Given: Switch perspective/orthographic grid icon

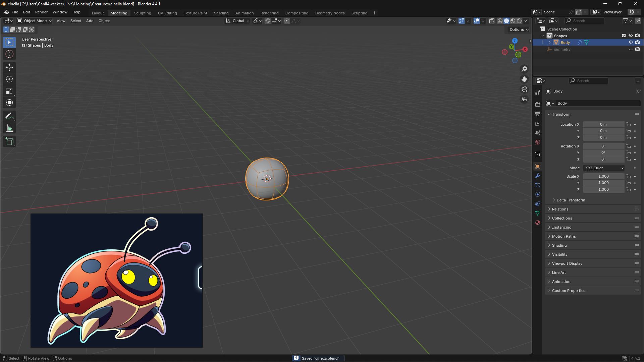Looking at the screenshot, I should [524, 99].
